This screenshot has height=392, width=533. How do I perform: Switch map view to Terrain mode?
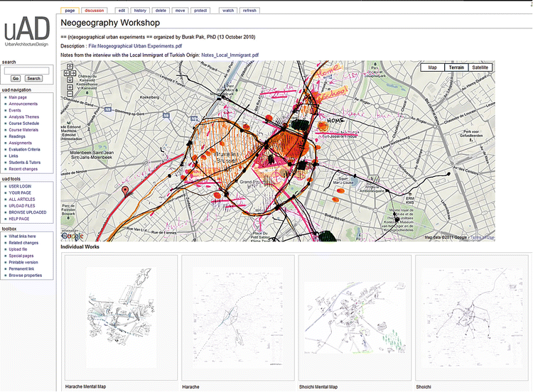pos(456,67)
